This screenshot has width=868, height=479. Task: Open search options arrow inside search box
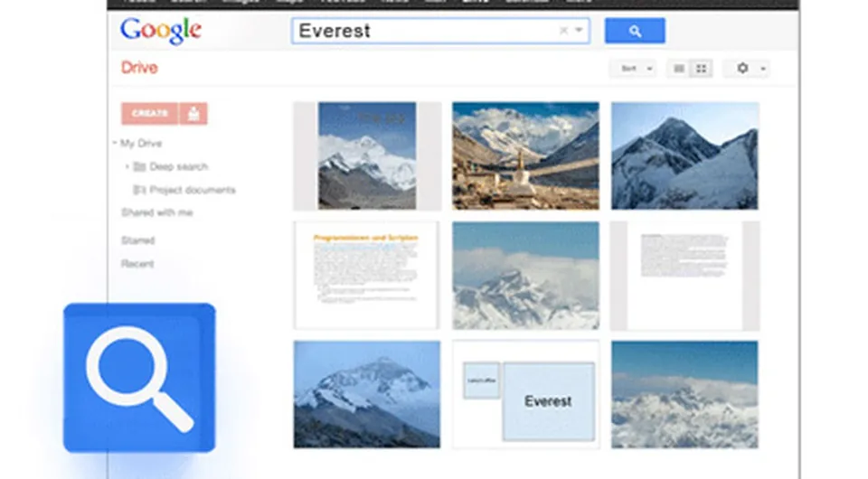click(x=579, y=30)
